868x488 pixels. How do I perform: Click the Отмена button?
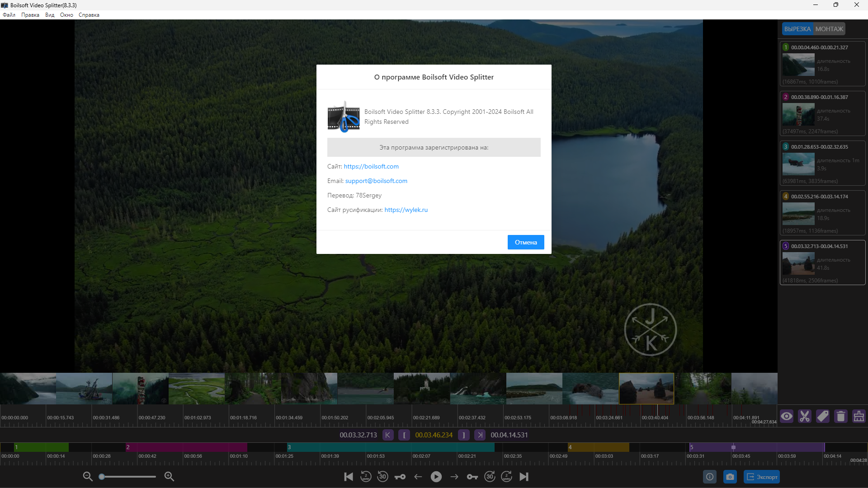pos(526,242)
